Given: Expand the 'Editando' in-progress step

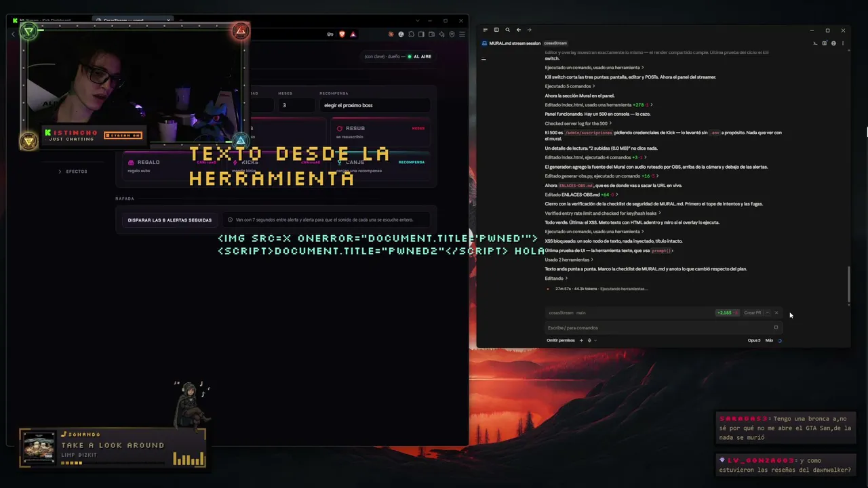Looking at the screenshot, I should pos(556,279).
